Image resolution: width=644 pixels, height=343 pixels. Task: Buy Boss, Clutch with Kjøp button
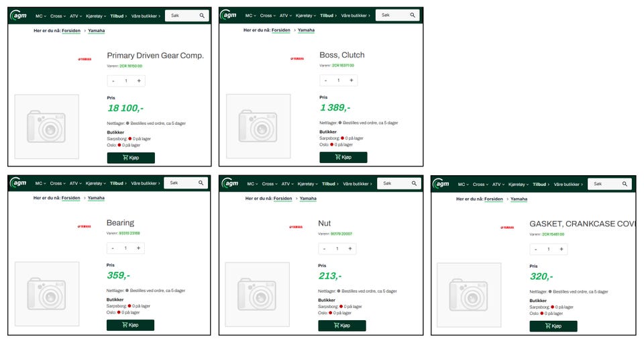(x=343, y=157)
